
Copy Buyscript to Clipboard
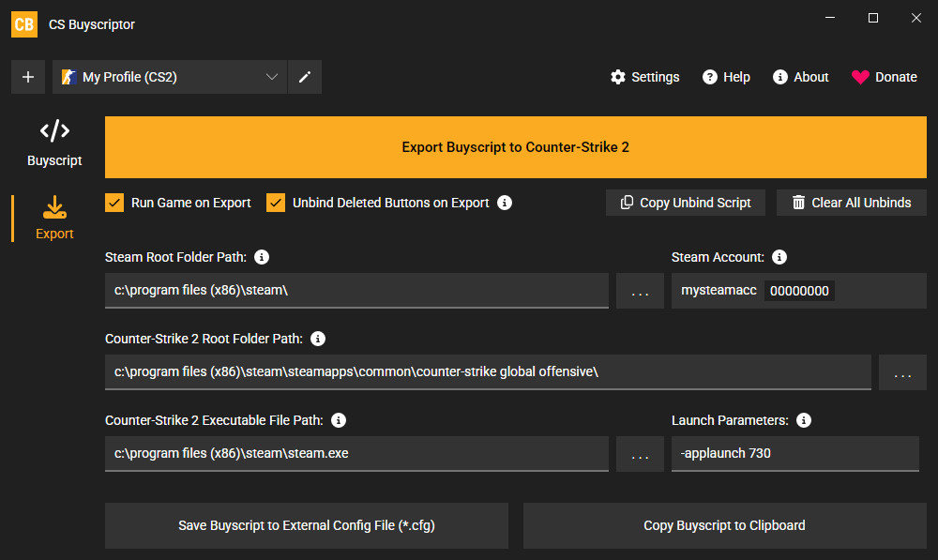coord(724,525)
